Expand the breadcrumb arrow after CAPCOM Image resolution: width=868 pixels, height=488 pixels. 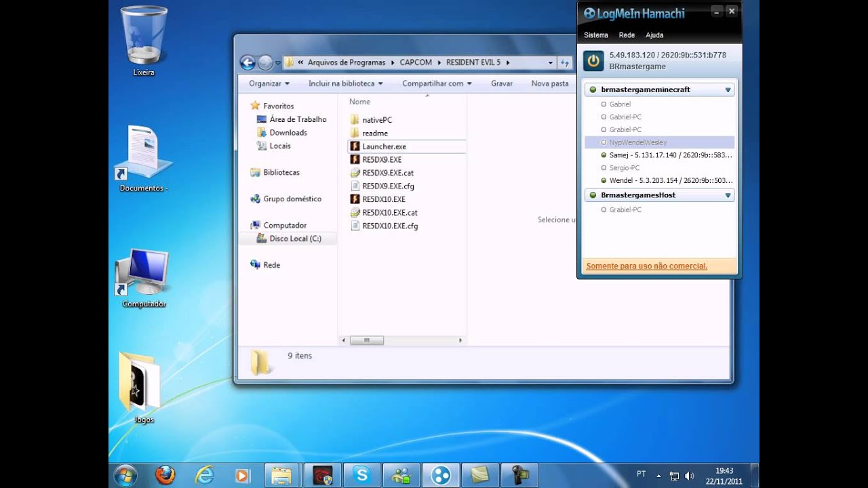coord(439,62)
